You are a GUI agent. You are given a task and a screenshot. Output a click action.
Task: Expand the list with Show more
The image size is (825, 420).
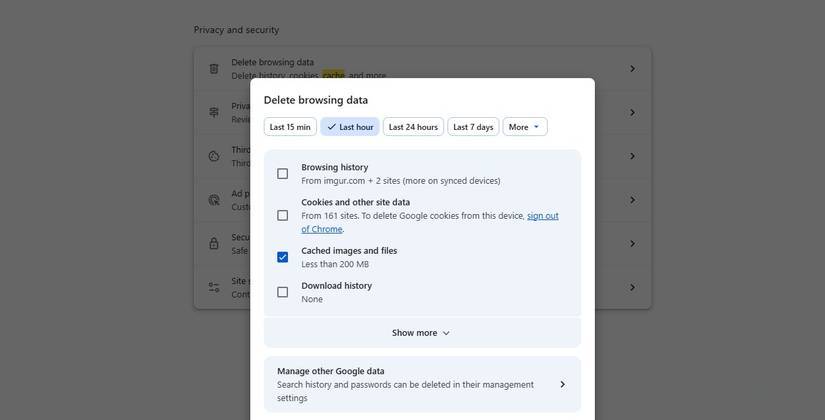click(x=421, y=333)
